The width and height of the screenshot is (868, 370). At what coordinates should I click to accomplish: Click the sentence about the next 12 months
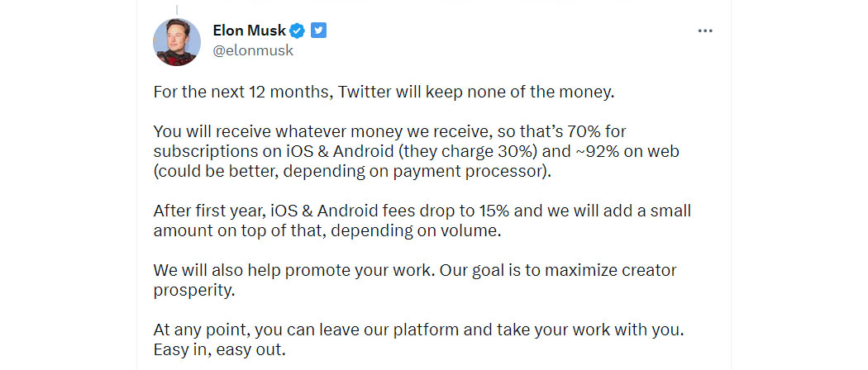pos(384,91)
